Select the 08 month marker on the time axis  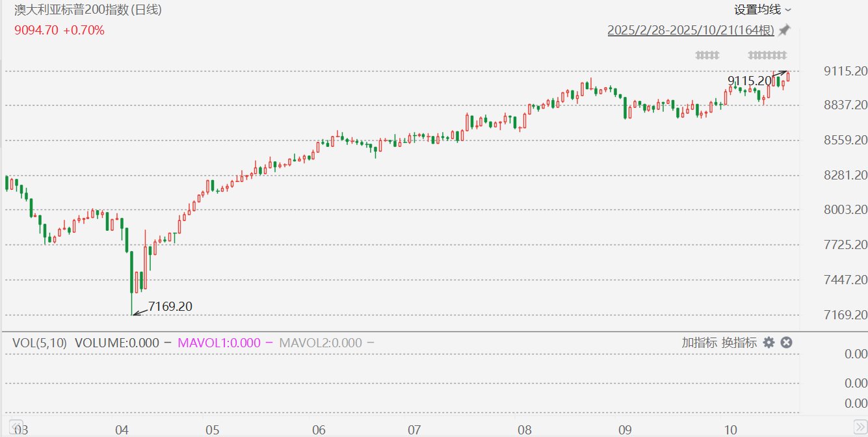point(525,430)
